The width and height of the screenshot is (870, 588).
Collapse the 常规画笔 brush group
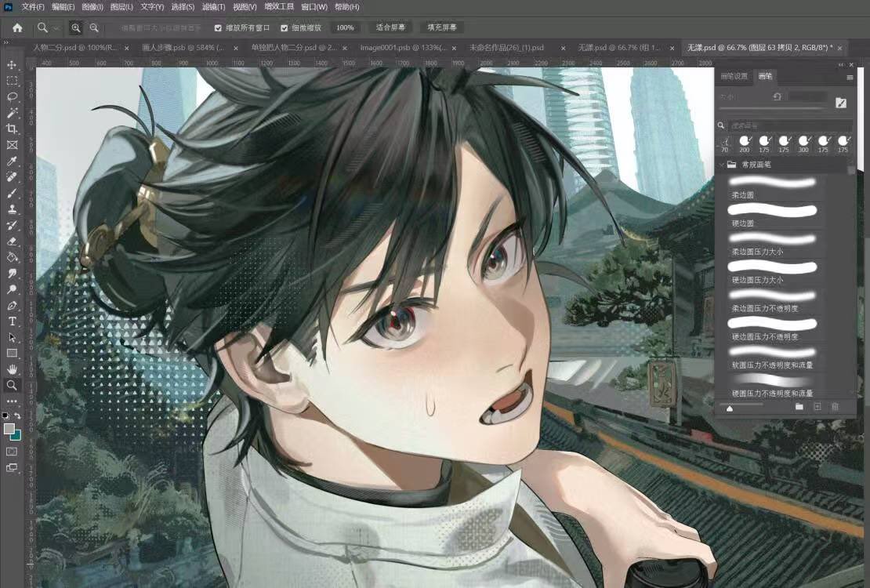click(x=722, y=165)
